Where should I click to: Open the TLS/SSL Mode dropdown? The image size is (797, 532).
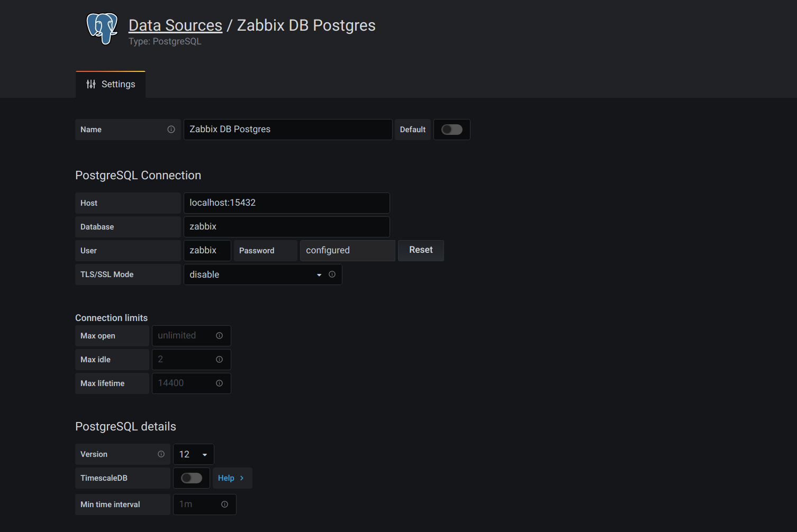(x=318, y=274)
